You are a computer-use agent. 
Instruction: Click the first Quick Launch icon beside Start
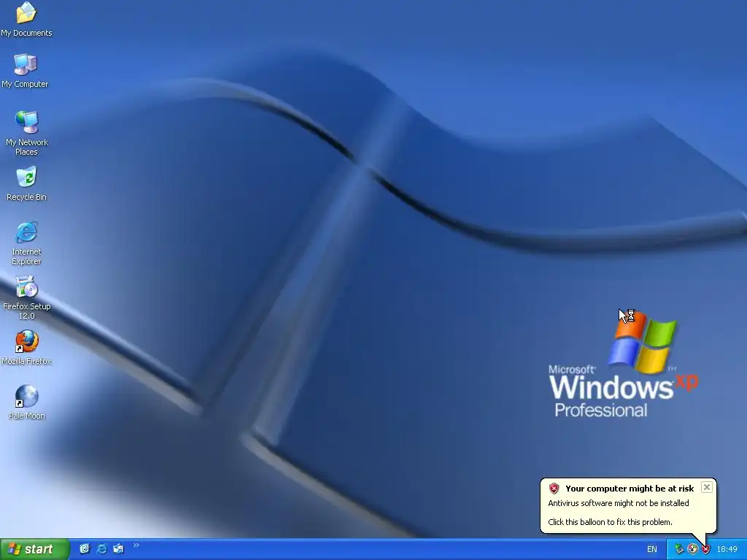point(85,549)
